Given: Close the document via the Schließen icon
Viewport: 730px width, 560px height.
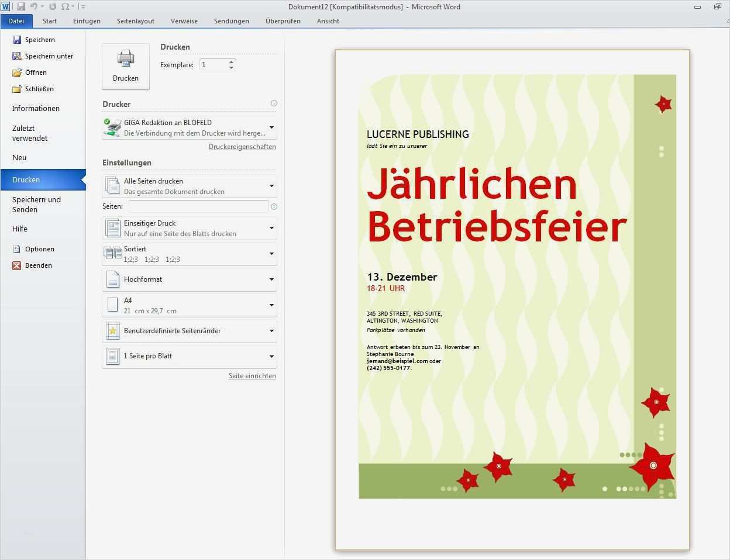Looking at the screenshot, I should click(17, 88).
